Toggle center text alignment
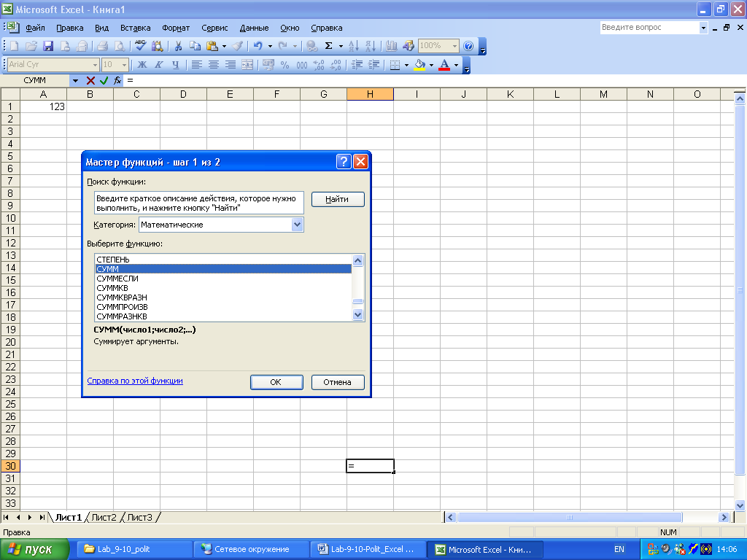 pos(214,64)
